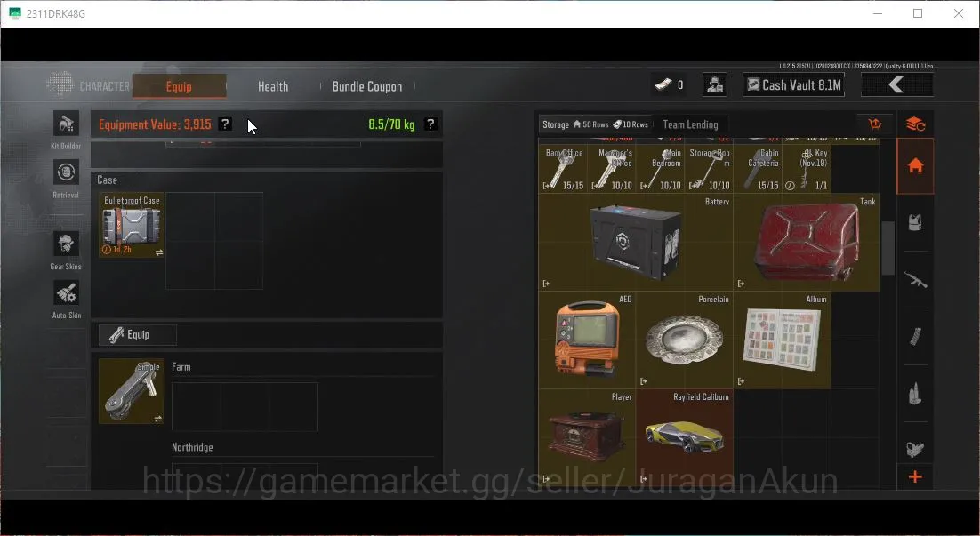Select the Bulletproof Case
This screenshot has width=980, height=536.
click(x=132, y=226)
